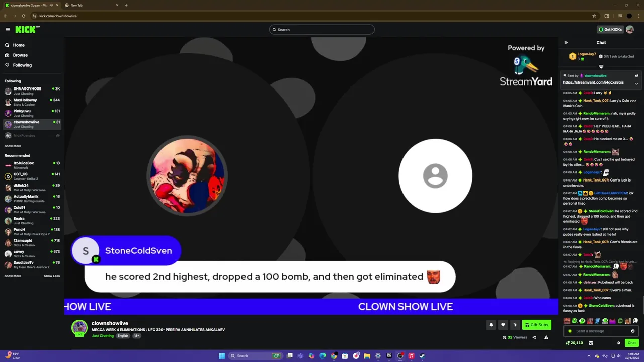Click the 31 Viewers count
Viewport: 644px width, 362px height.
(515, 337)
